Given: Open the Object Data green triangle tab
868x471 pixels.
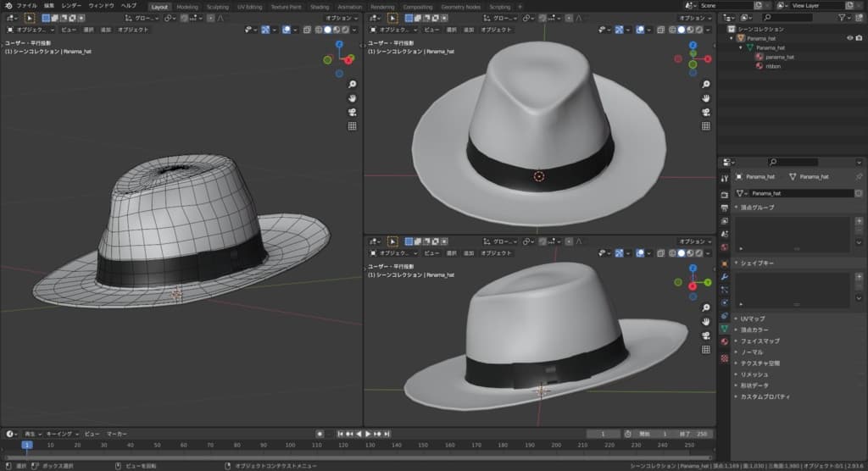Looking at the screenshot, I should click(724, 327).
